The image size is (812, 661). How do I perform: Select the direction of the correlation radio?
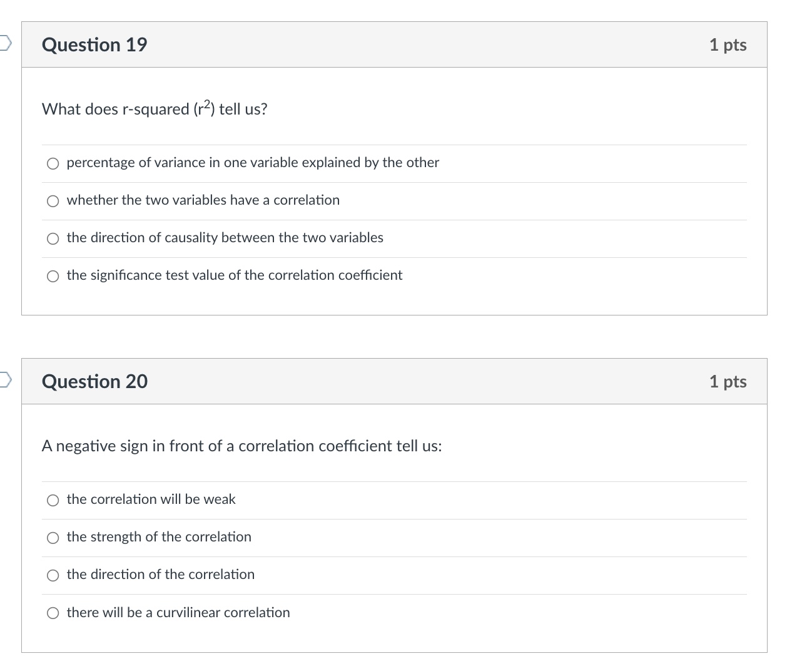(x=53, y=575)
